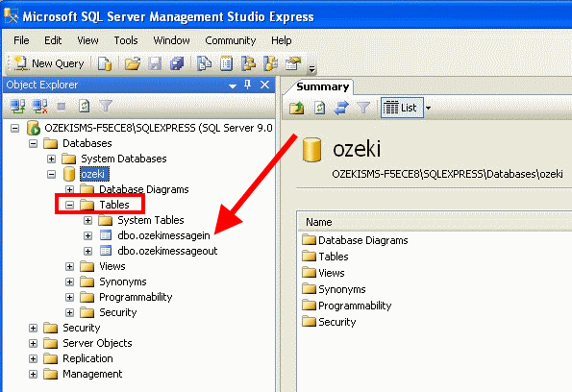This screenshot has width=572, height=392.
Task: Expand the dbo.ozekimessageout table node
Action: 87,251
